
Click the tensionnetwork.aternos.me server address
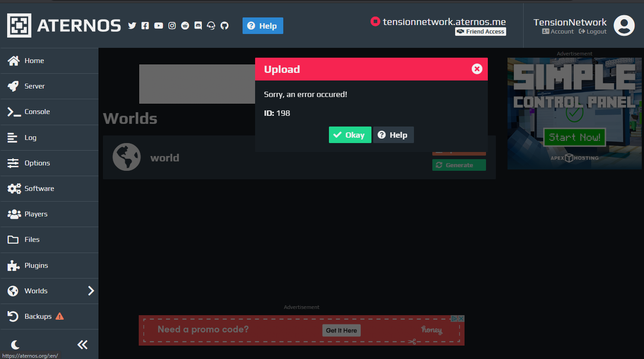[444, 21]
